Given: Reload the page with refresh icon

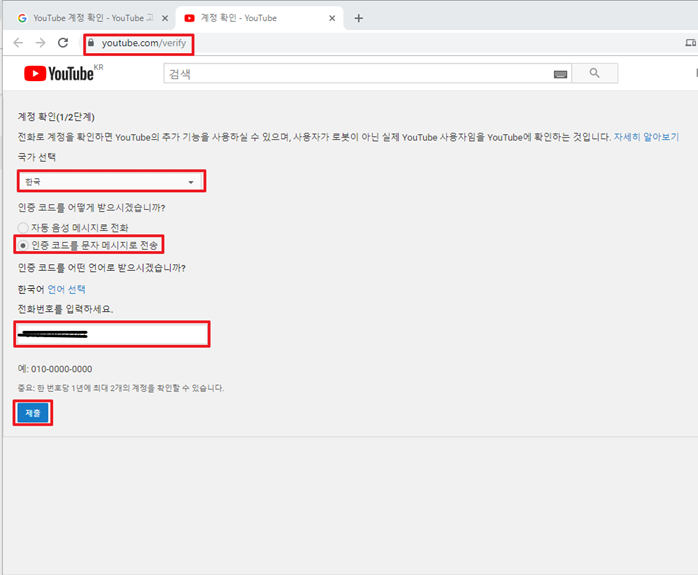Looking at the screenshot, I should click(63, 43).
